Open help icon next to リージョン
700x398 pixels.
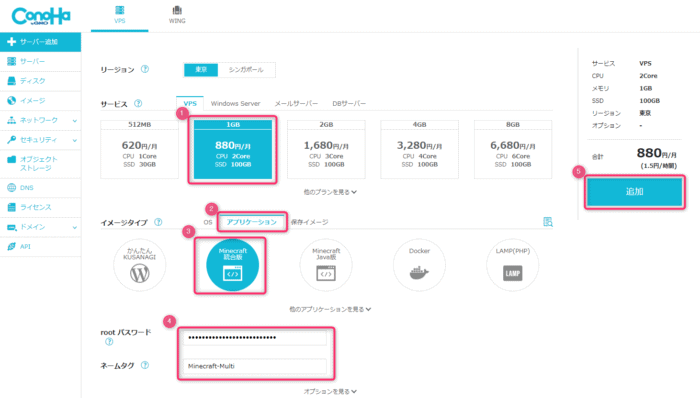tap(145, 69)
